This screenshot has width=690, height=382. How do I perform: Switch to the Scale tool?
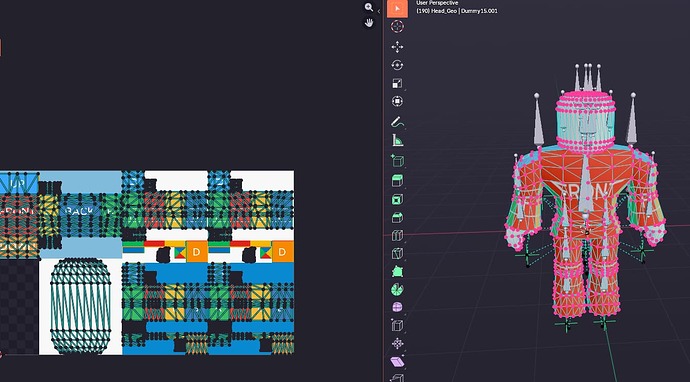coord(397,83)
